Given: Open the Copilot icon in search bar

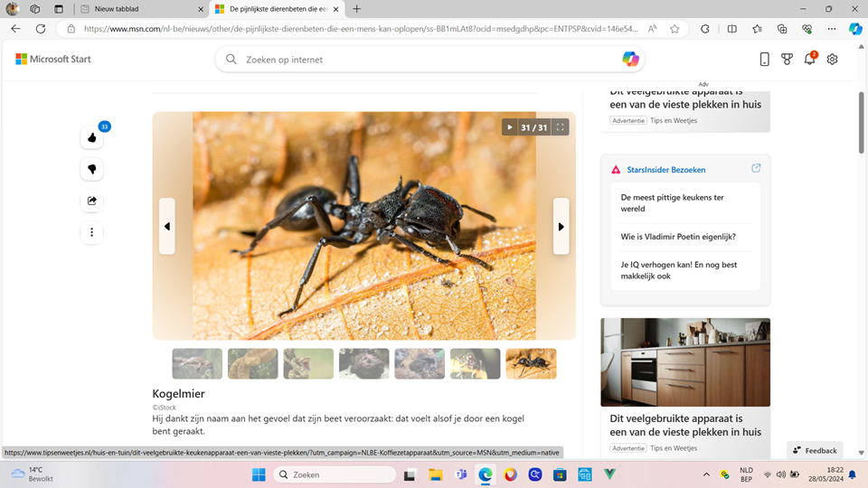Looking at the screenshot, I should [630, 60].
